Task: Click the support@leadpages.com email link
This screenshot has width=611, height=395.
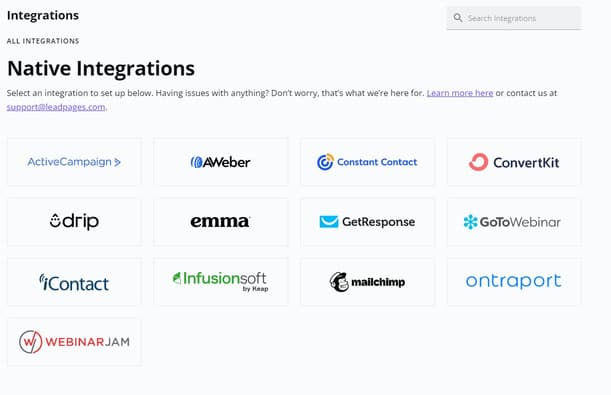Action: point(56,107)
